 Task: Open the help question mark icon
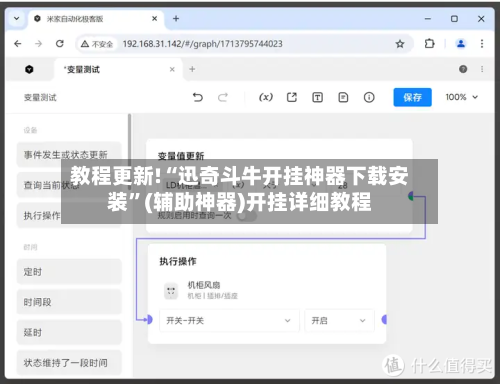pos(463,69)
